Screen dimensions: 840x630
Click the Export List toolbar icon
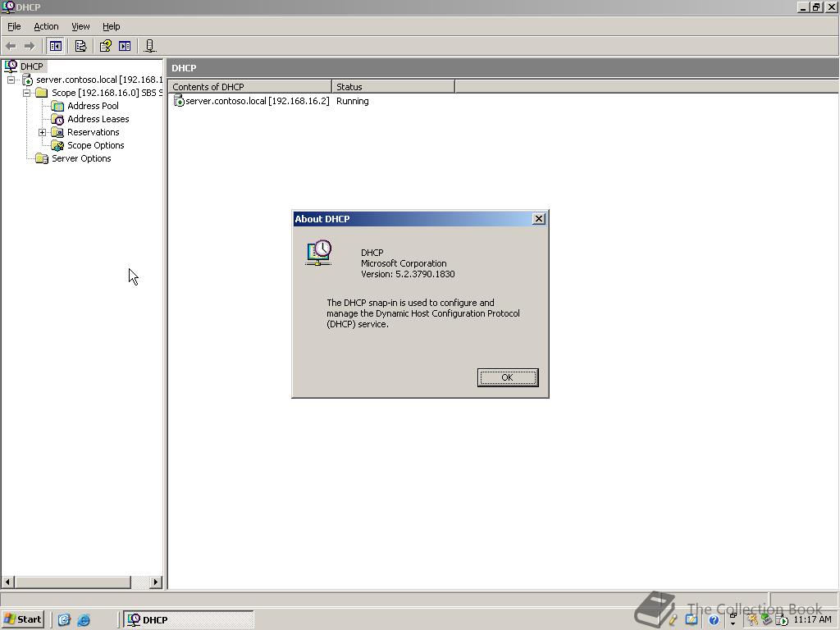coord(80,46)
